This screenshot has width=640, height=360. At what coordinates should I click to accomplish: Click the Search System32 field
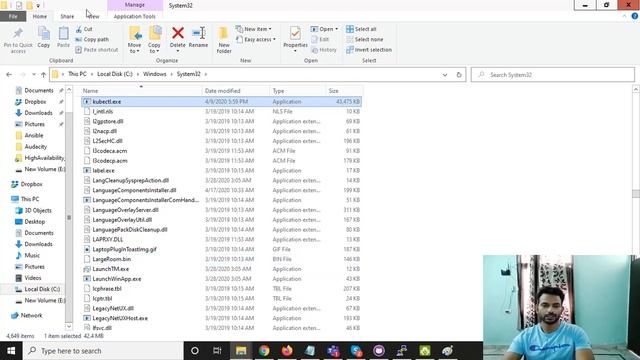pos(553,75)
